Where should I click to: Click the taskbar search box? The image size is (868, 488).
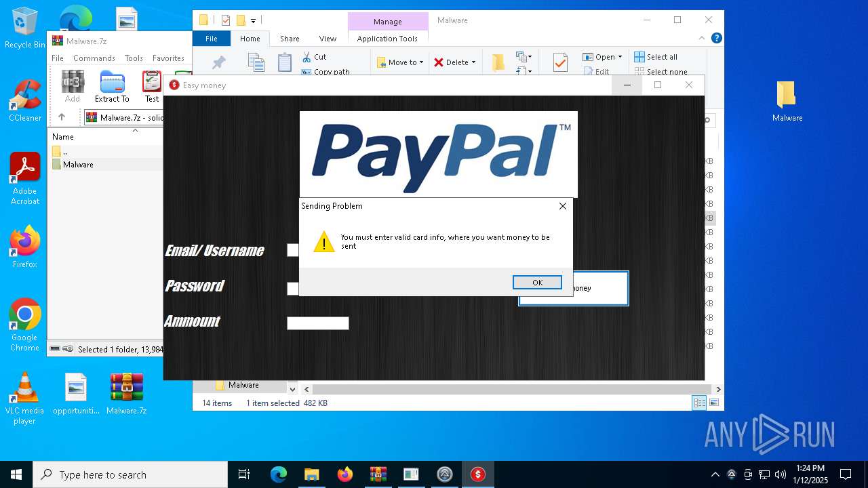coord(130,474)
